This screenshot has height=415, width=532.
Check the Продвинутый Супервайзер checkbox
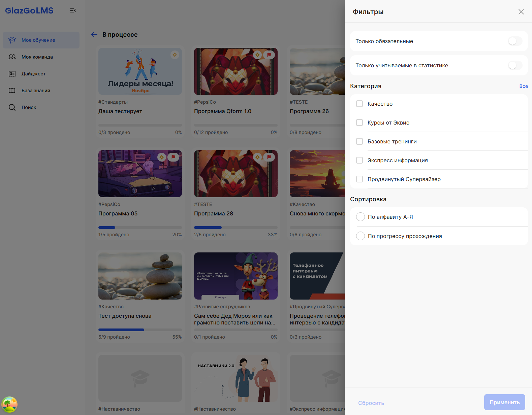coord(359,179)
